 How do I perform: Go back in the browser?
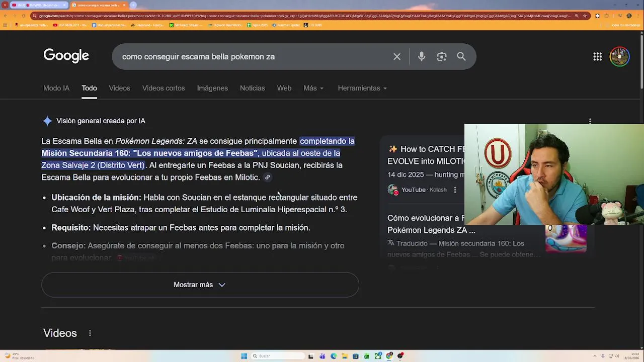pyautogui.click(x=6, y=16)
